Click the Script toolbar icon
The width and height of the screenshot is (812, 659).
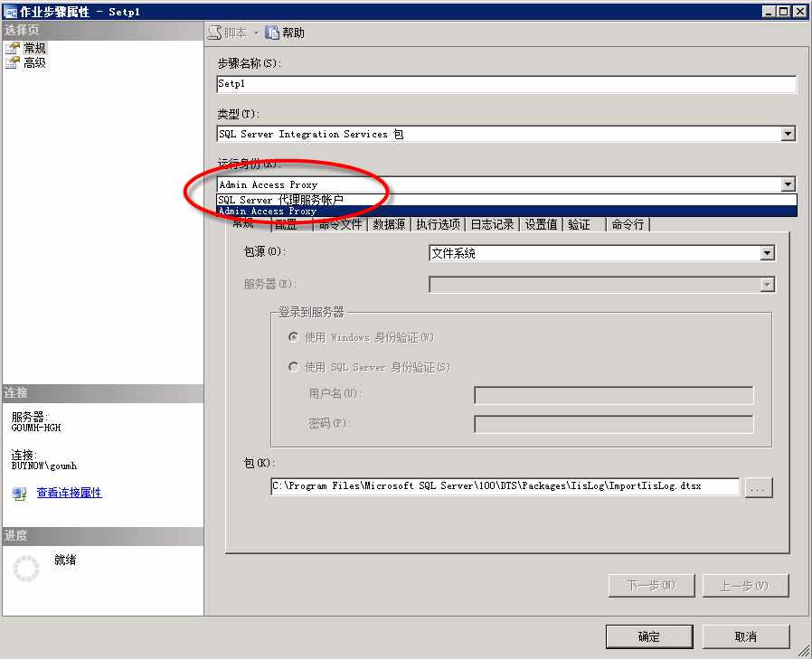tap(215, 33)
